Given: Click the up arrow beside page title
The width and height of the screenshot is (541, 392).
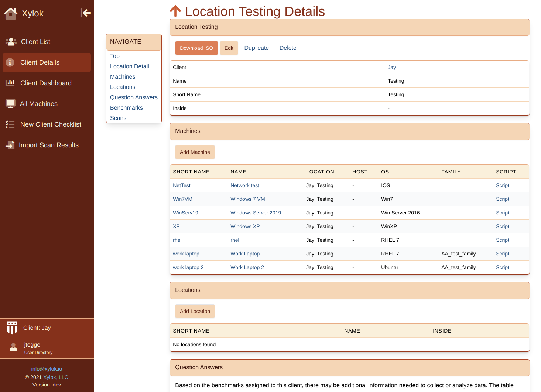Looking at the screenshot, I should (x=175, y=11).
